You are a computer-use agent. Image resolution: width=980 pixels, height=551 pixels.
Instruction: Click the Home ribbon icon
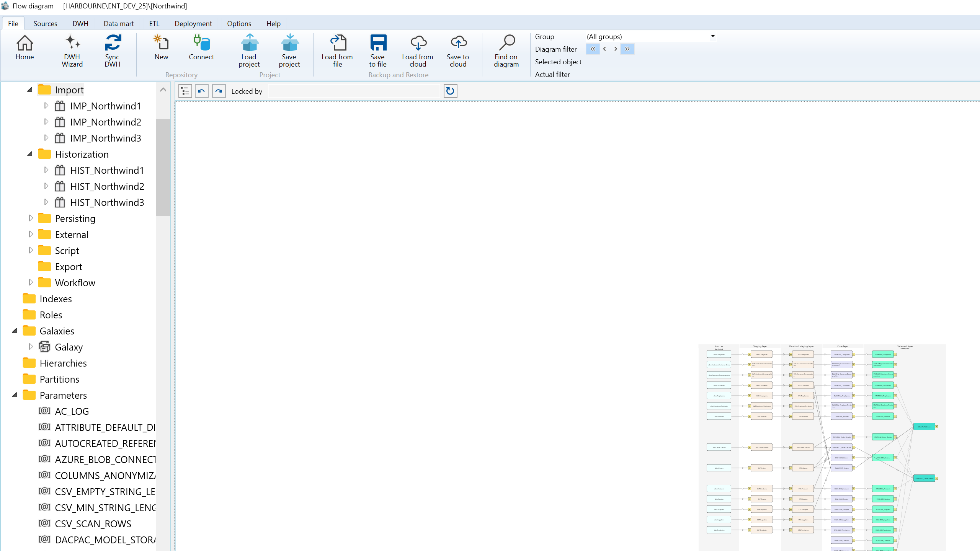(x=24, y=47)
